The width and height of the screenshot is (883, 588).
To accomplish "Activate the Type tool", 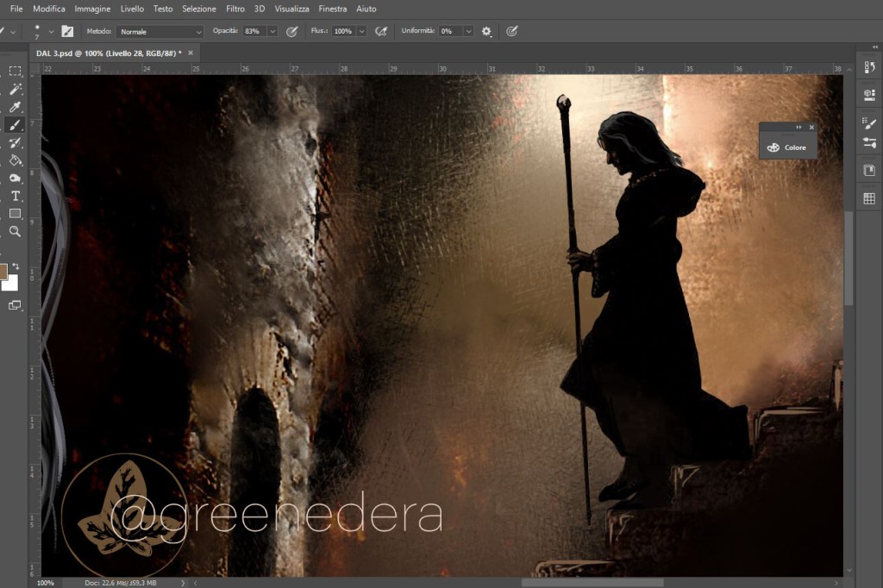I will [15, 196].
